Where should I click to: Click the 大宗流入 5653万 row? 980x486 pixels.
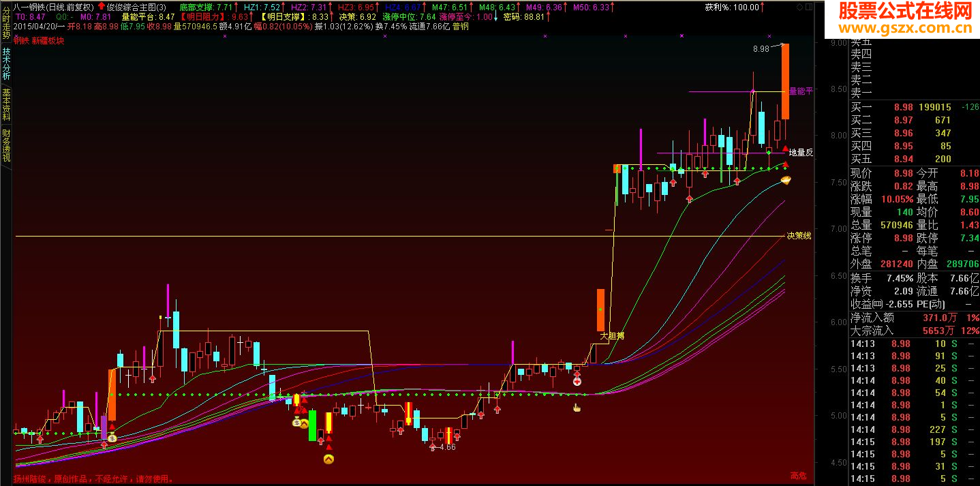tap(915, 331)
